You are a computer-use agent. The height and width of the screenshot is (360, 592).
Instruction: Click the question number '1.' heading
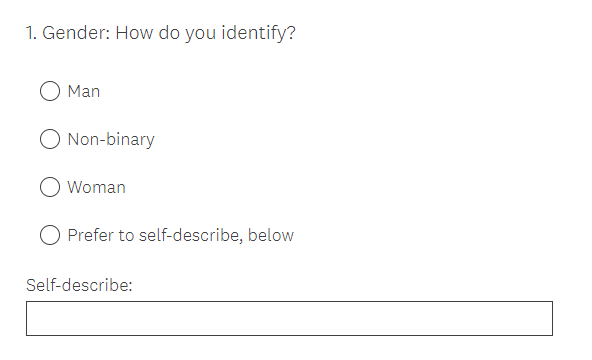31,33
